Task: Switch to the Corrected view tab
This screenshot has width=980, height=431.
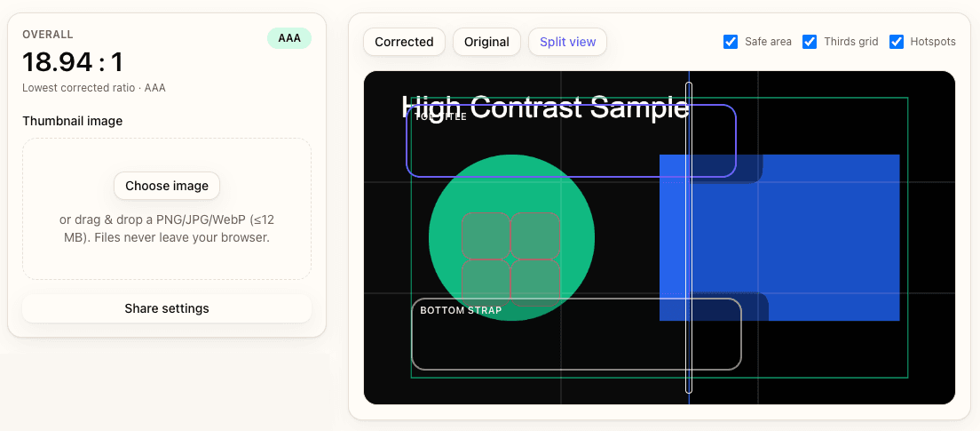Action: tap(404, 42)
